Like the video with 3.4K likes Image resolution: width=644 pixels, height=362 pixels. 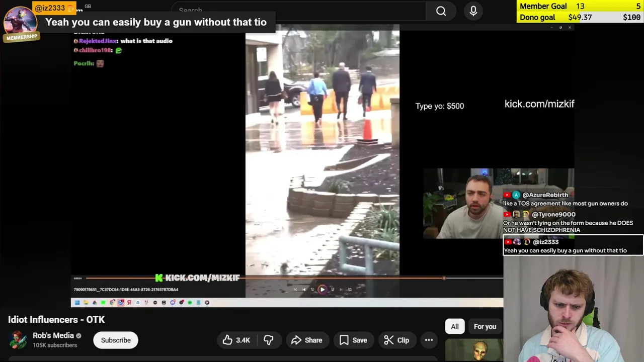236,340
